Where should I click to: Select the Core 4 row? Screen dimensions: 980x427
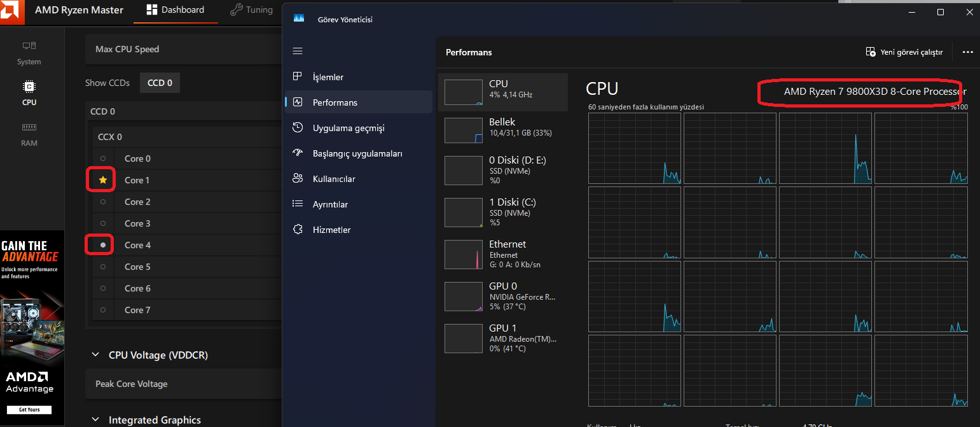[x=187, y=245]
